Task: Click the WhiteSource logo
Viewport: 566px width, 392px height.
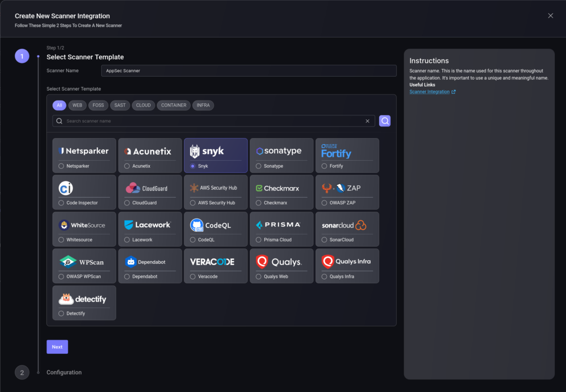Action: (82, 225)
